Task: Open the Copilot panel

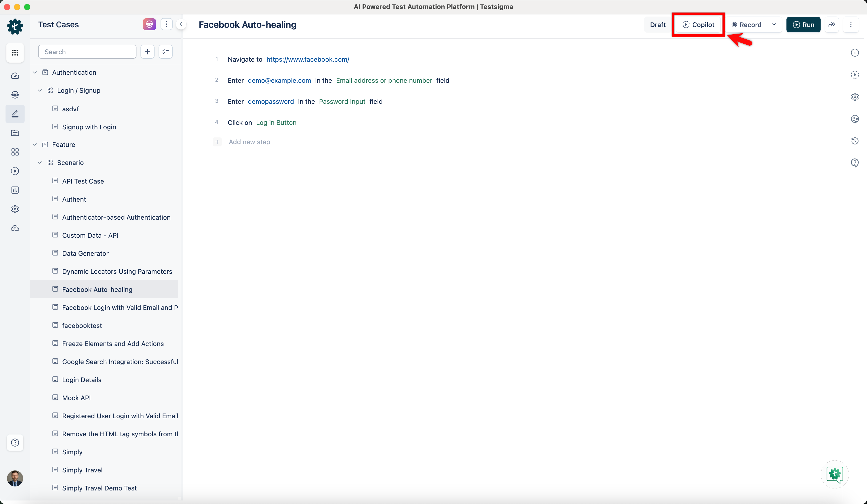Action: pos(698,25)
